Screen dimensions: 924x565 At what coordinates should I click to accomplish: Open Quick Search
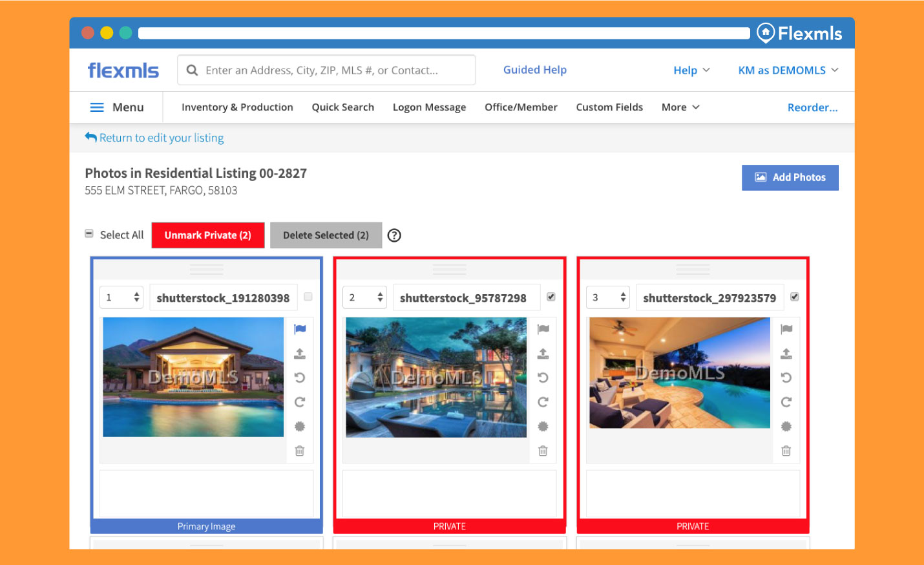[x=343, y=107]
